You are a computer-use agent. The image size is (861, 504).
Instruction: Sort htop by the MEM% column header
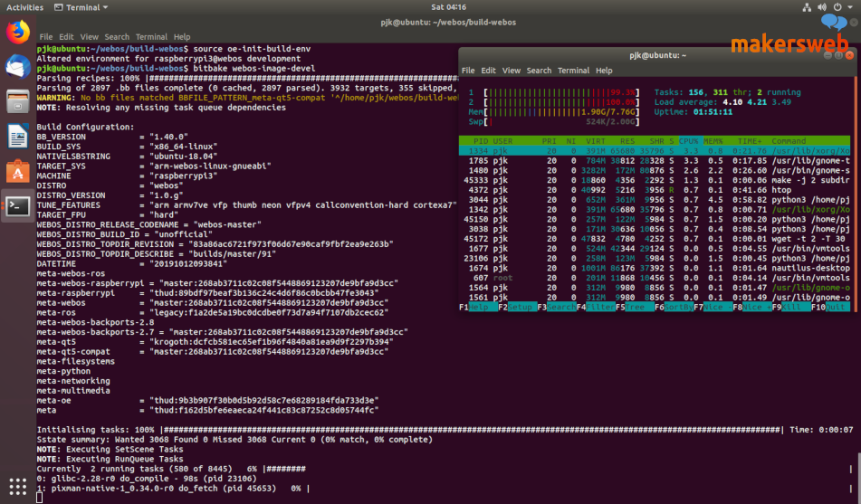point(713,141)
